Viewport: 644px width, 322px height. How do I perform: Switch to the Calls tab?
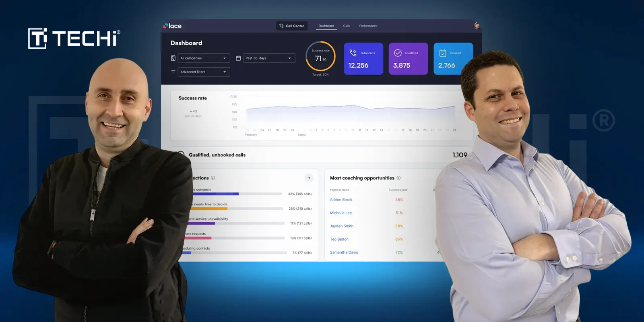347,26
